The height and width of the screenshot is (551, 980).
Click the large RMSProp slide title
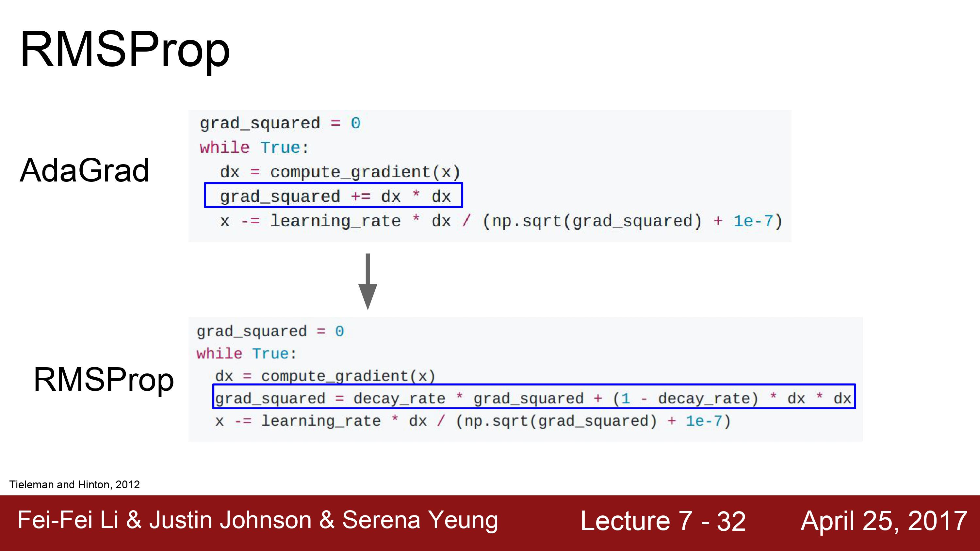[x=125, y=50]
